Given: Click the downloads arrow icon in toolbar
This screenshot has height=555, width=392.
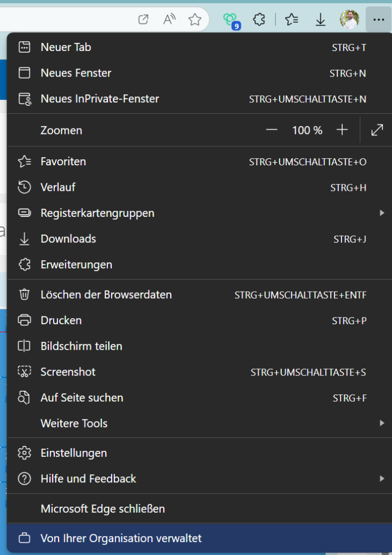Looking at the screenshot, I should click(x=320, y=20).
